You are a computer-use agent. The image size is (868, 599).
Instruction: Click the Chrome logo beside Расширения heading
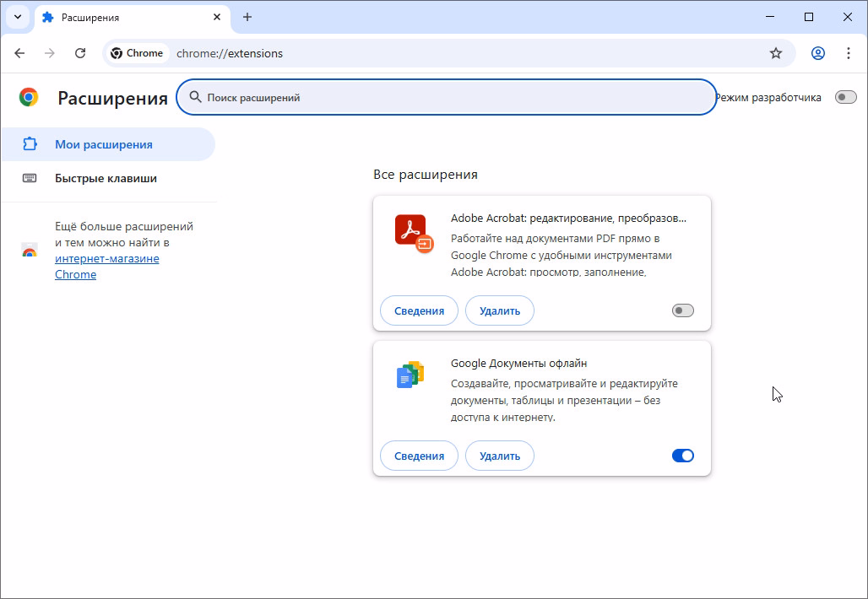[x=29, y=98]
